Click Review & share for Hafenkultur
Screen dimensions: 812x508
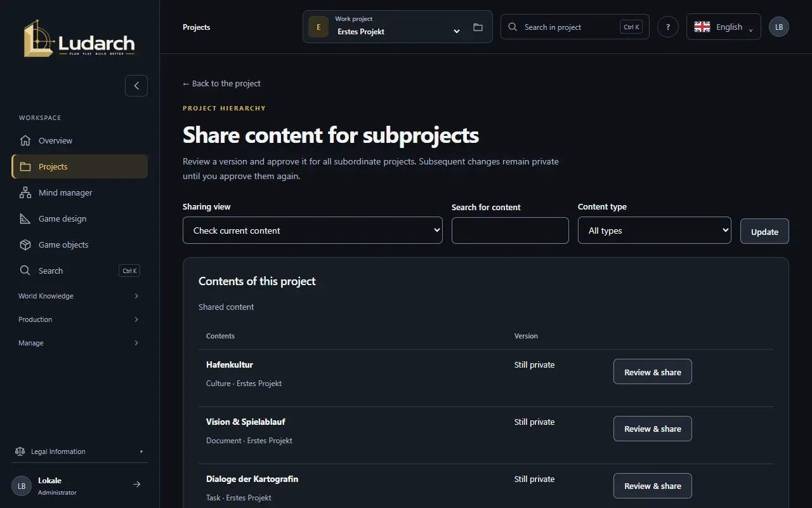point(653,372)
